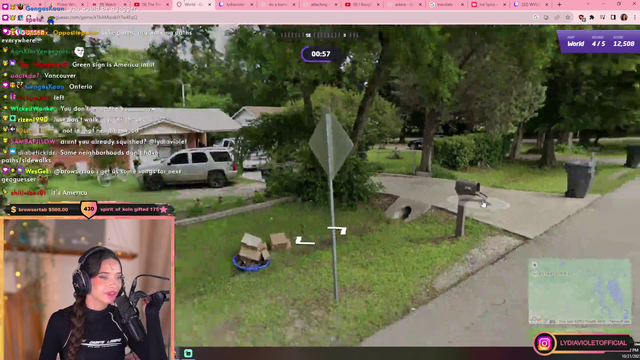640x360 pixels.
Task: Open the Chrome three-dot menu
Action: point(635,18)
